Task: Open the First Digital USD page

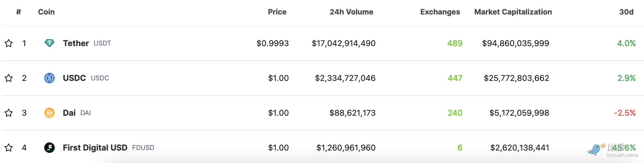Action: coord(95,148)
